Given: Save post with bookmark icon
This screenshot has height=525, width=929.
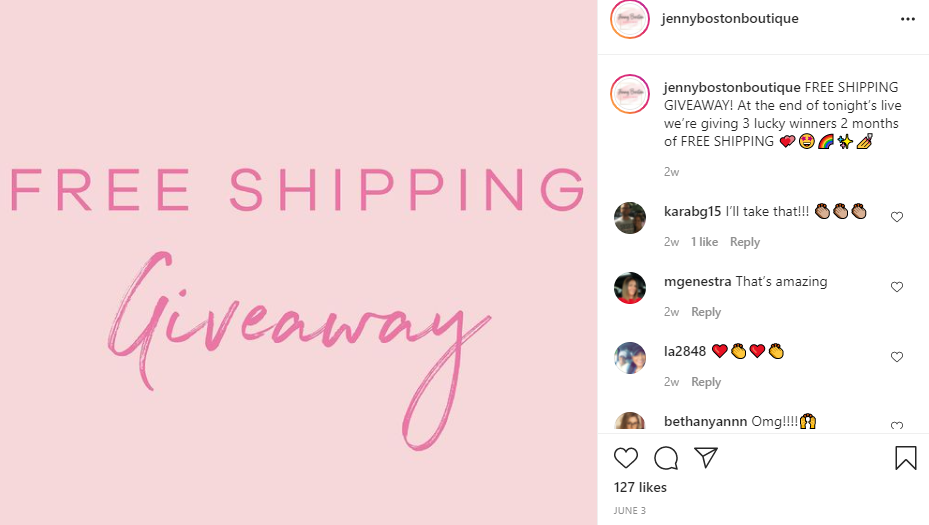Looking at the screenshot, I should [905, 458].
